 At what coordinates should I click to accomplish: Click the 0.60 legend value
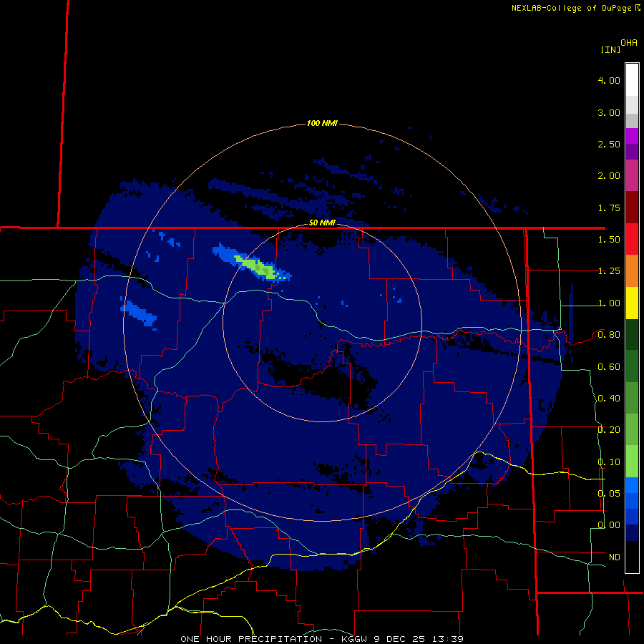(609, 367)
